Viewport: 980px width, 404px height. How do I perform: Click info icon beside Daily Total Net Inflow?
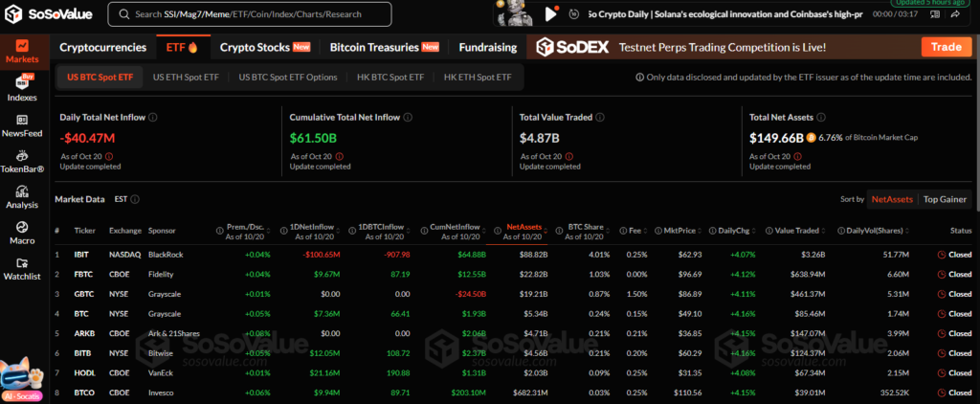(x=153, y=117)
